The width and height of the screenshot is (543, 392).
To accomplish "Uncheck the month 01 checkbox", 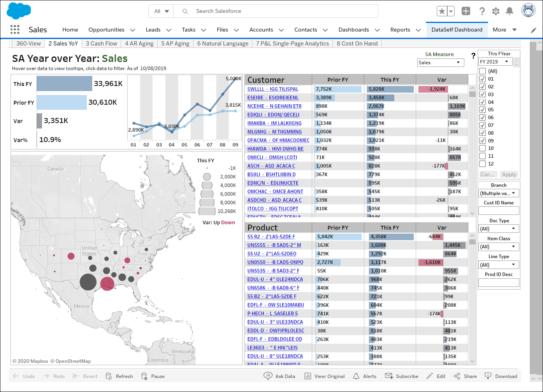I will 483,79.
